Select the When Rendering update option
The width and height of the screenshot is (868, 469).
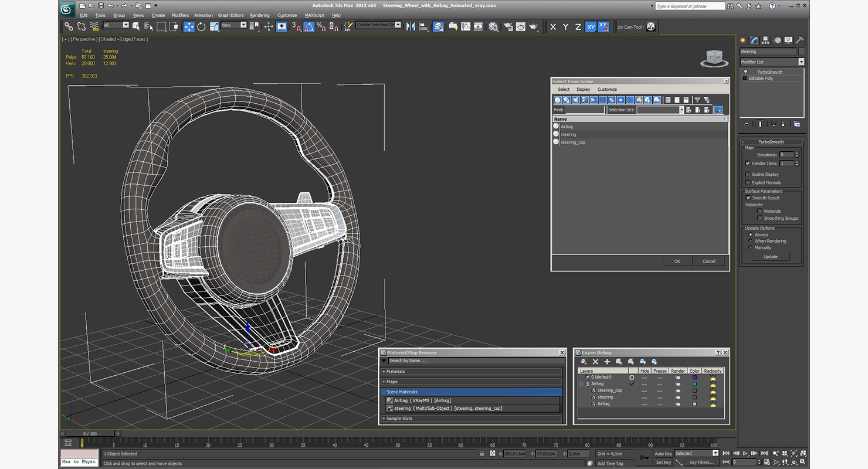tap(751, 241)
